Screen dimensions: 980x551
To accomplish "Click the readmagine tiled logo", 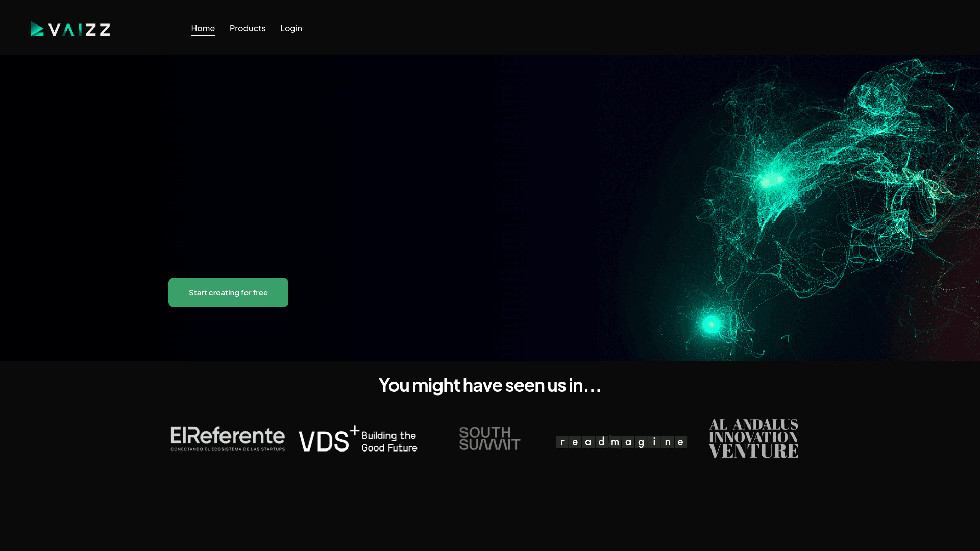I will click(x=621, y=442).
